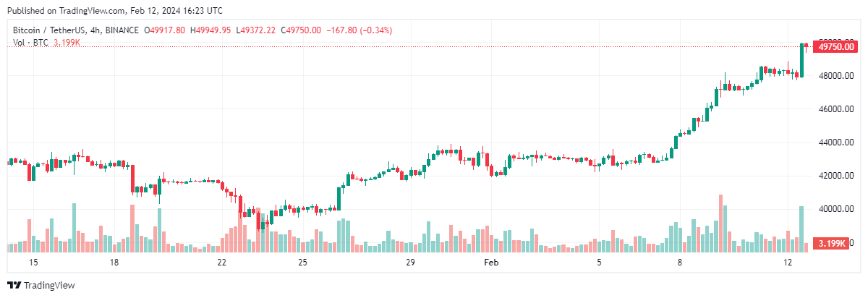Click the 42000.00 price axis label

pyautogui.click(x=835, y=176)
